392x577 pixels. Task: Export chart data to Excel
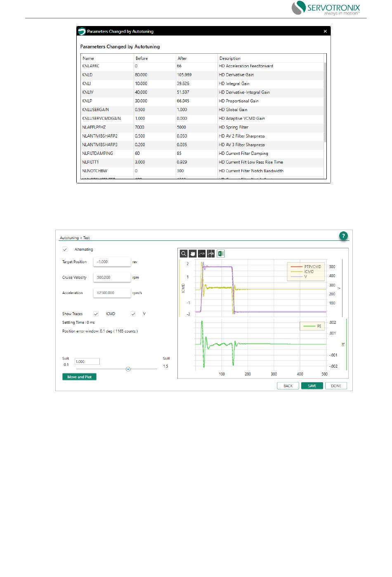221,254
